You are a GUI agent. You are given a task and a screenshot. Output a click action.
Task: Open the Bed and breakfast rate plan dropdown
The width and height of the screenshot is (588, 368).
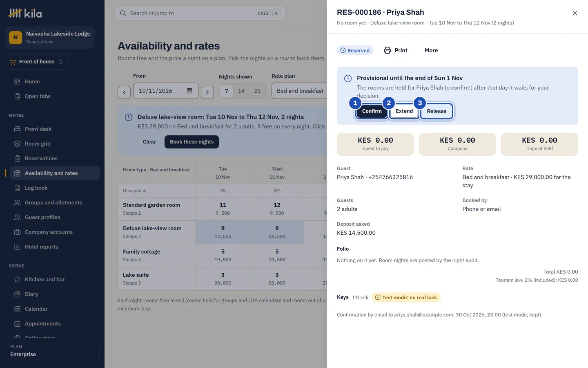300,91
